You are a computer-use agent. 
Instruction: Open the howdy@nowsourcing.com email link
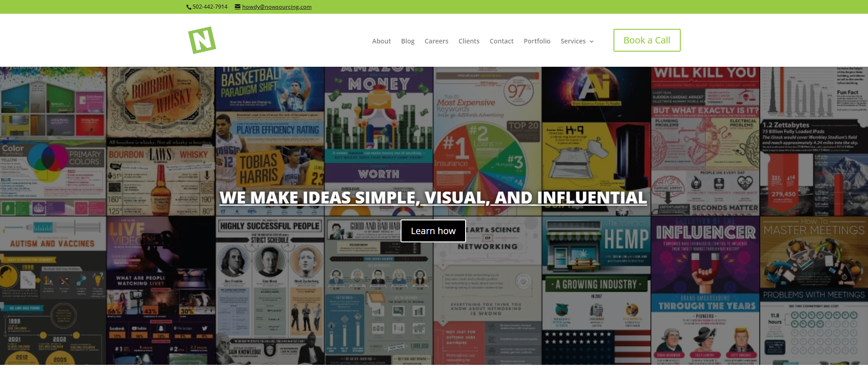pyautogui.click(x=277, y=7)
